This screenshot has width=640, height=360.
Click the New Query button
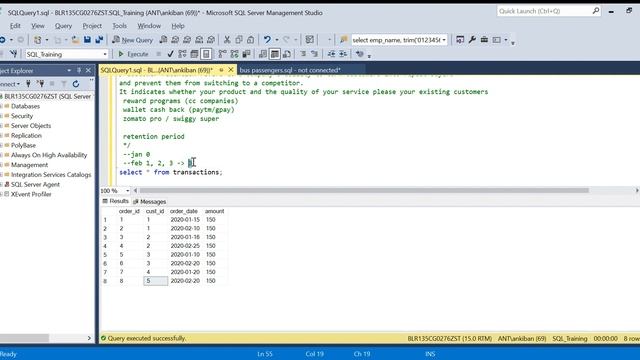(x=133, y=40)
